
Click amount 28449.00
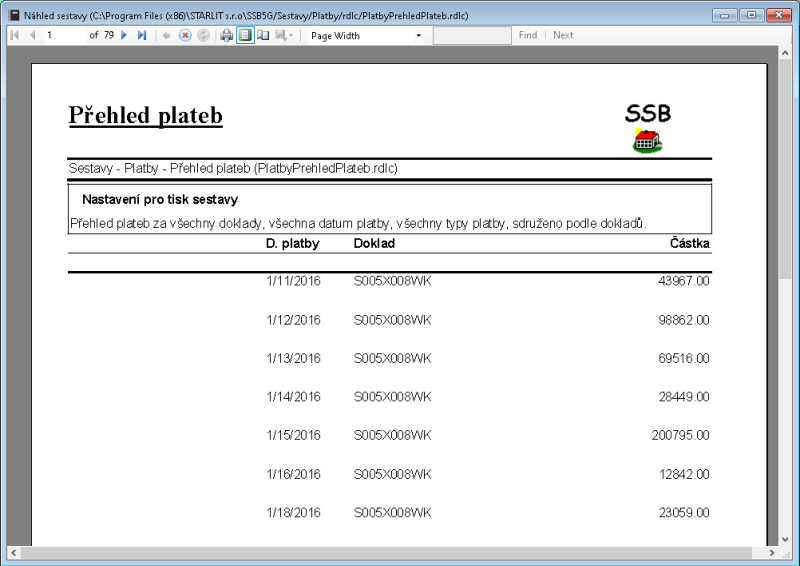click(684, 397)
